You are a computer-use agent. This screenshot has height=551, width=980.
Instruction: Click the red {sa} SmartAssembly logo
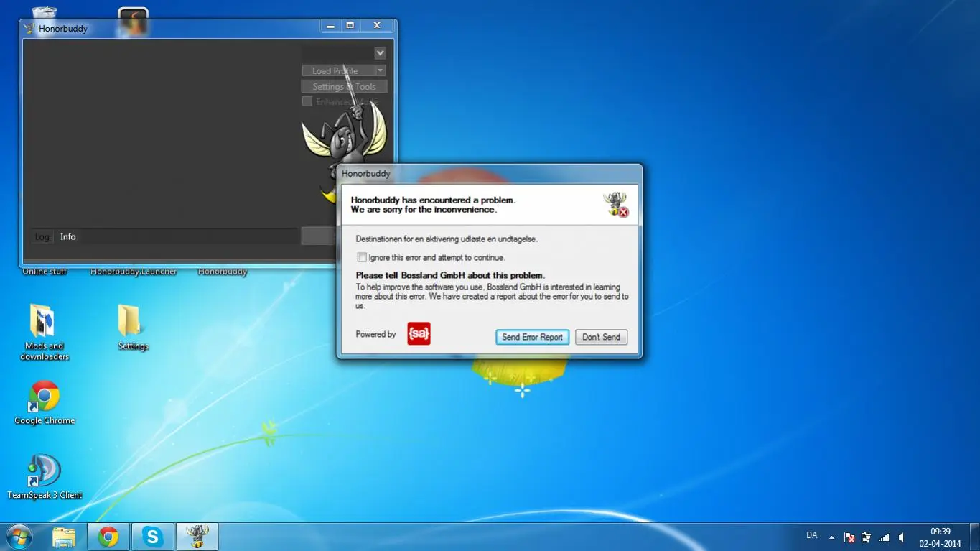419,333
